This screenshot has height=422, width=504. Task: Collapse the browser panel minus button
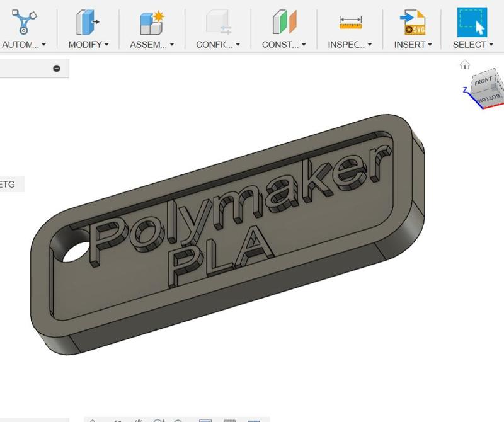click(x=57, y=68)
